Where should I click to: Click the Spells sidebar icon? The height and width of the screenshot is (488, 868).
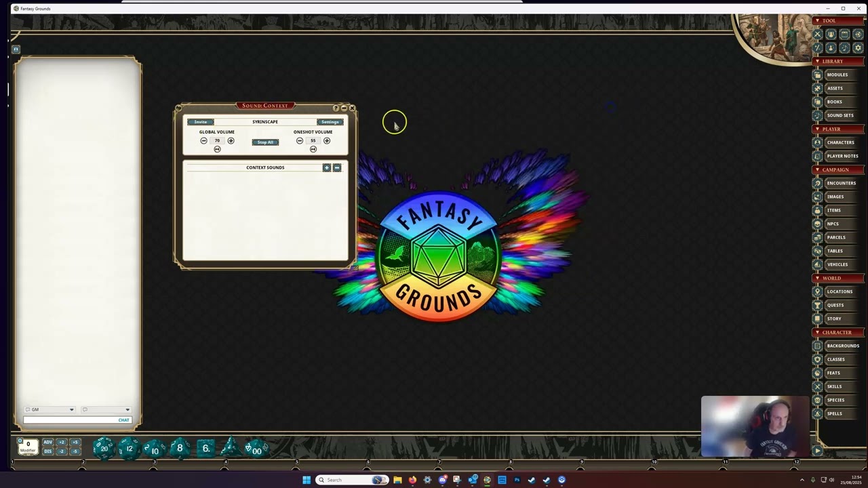coord(817,413)
